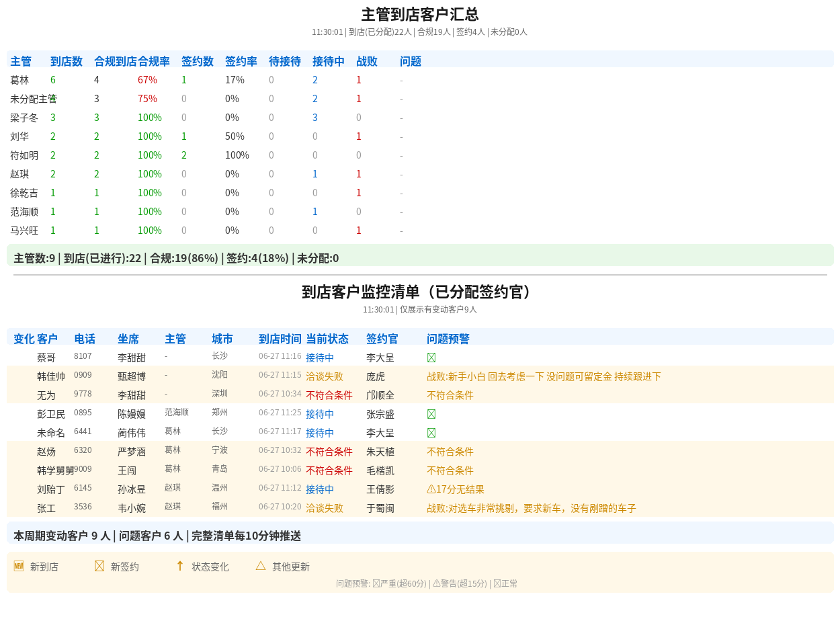Click seat name 甄超博

[x=132, y=376]
